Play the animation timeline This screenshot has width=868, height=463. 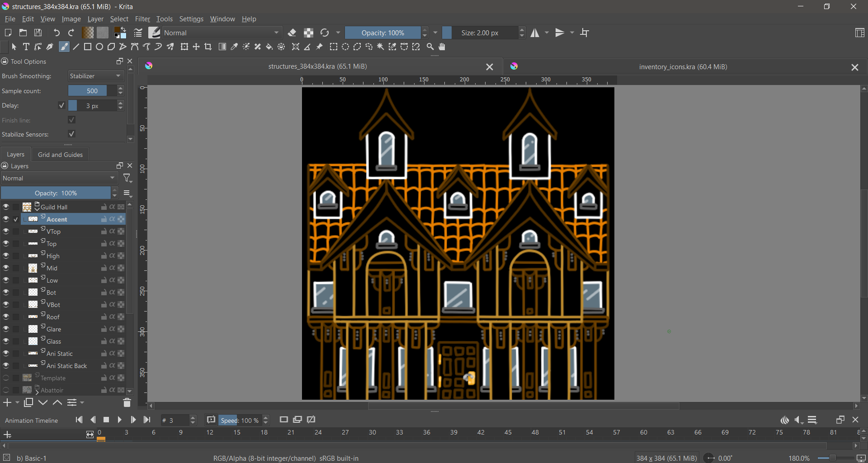click(120, 420)
